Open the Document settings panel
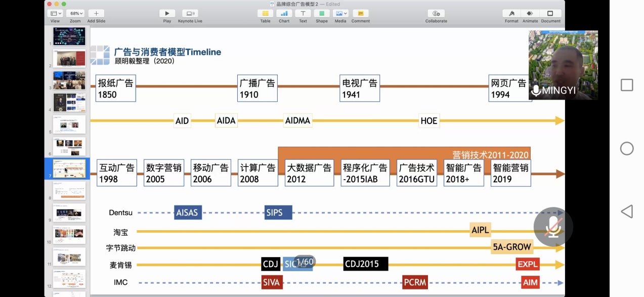This screenshot has height=297, width=644. (550, 14)
